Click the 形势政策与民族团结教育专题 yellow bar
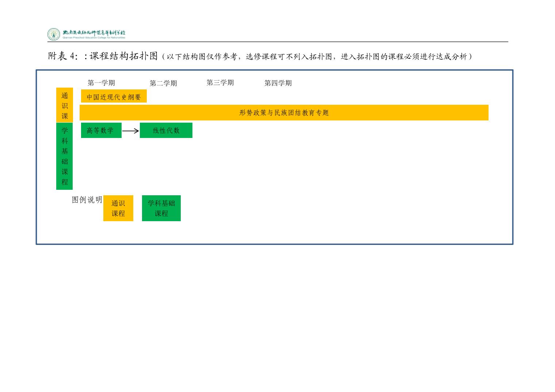Screen dimensions: 555x392 click(284, 112)
